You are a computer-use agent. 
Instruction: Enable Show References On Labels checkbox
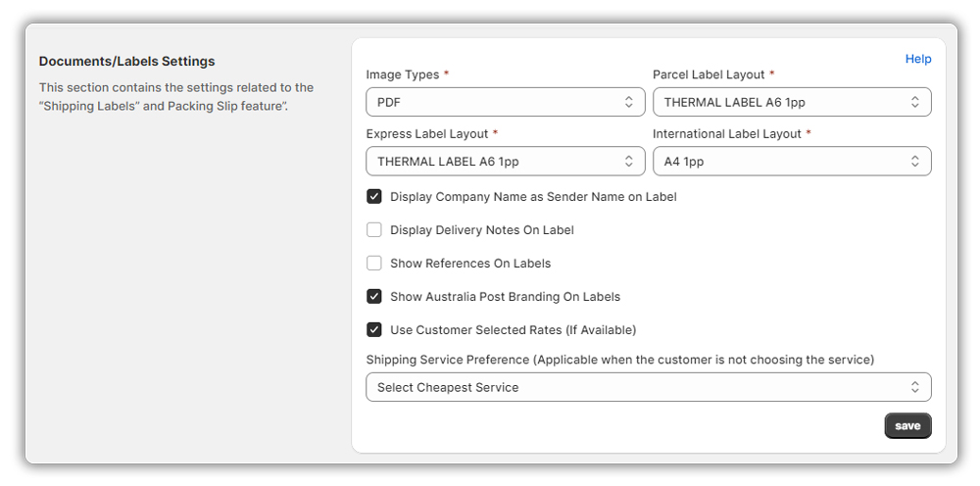pyautogui.click(x=373, y=263)
